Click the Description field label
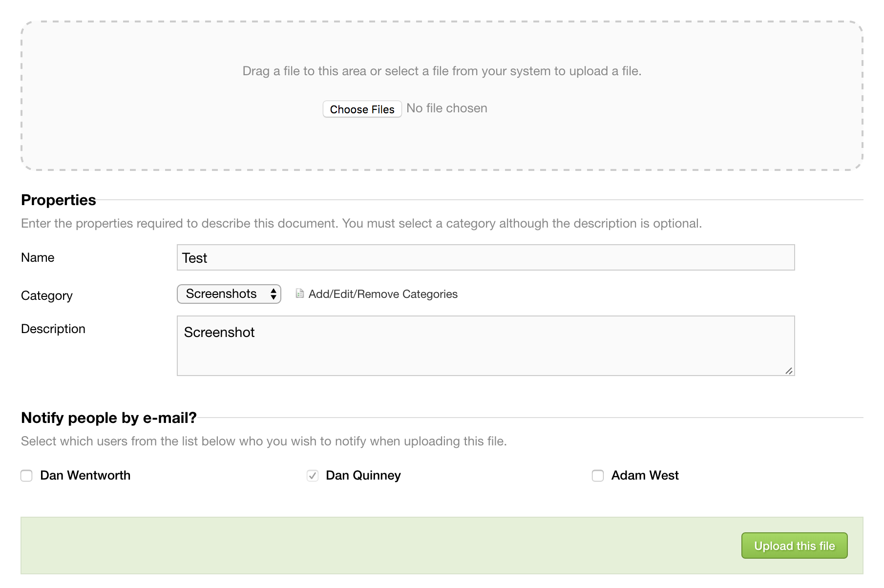The width and height of the screenshot is (884, 588). (x=53, y=329)
